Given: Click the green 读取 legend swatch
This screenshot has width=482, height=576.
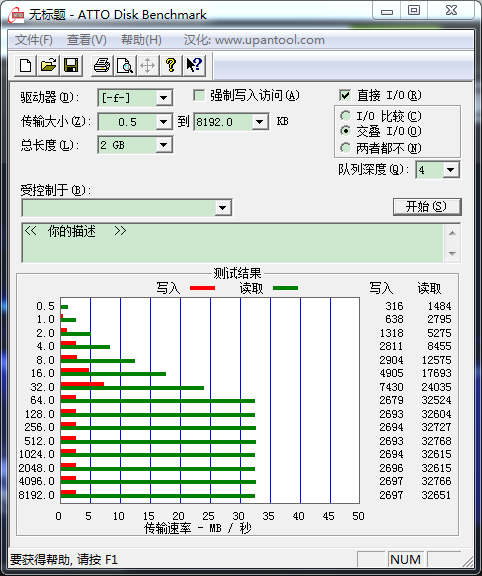Looking at the screenshot, I should (285, 288).
